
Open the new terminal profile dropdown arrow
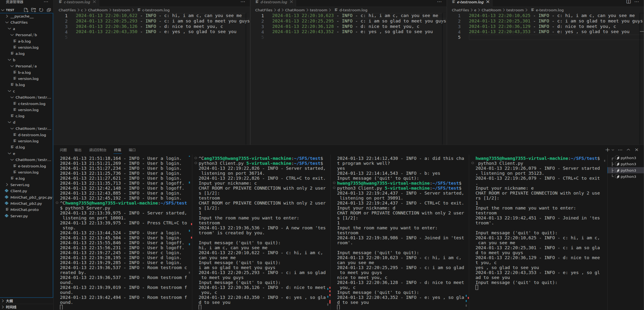[x=613, y=150]
